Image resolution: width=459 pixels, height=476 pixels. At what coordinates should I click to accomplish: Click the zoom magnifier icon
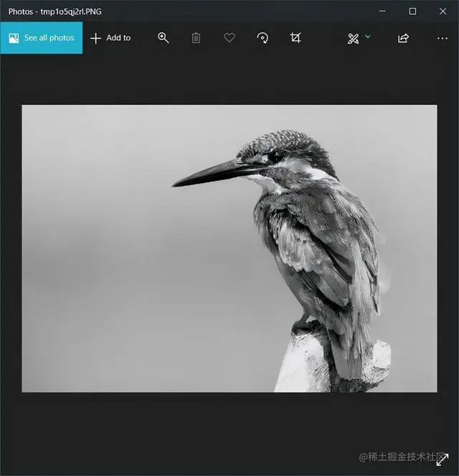pyautogui.click(x=163, y=38)
